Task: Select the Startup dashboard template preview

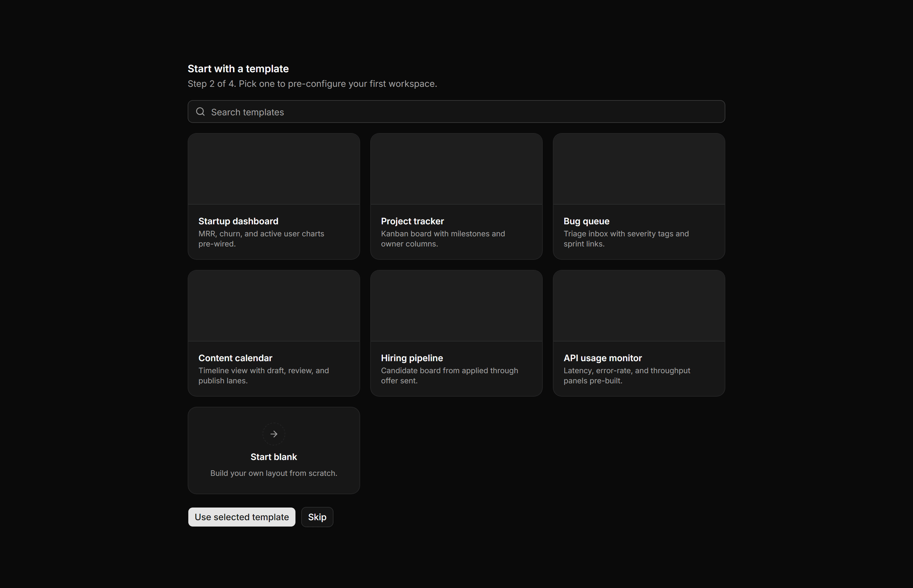Action: click(274, 169)
